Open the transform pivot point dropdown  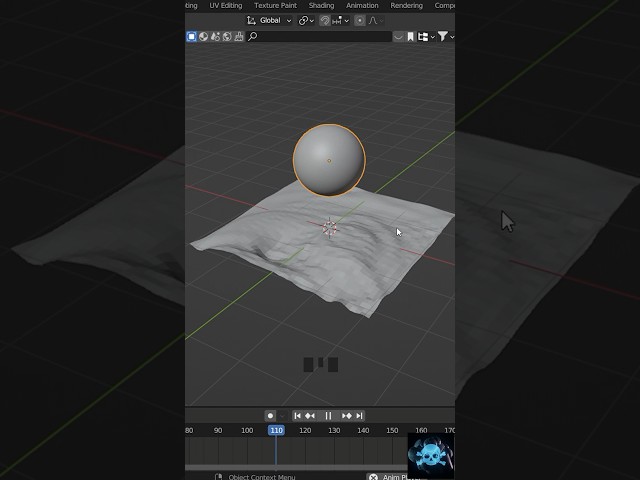(x=306, y=20)
